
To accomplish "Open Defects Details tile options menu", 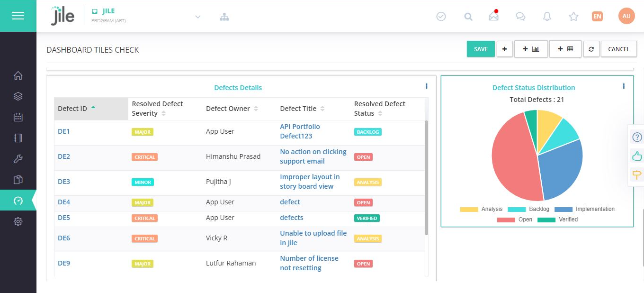I will click(426, 86).
